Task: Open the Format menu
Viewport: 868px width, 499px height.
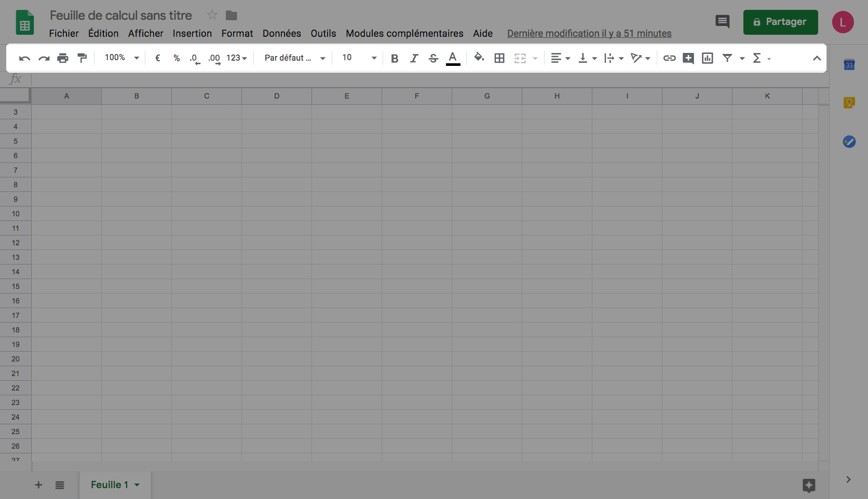Action: coord(237,33)
